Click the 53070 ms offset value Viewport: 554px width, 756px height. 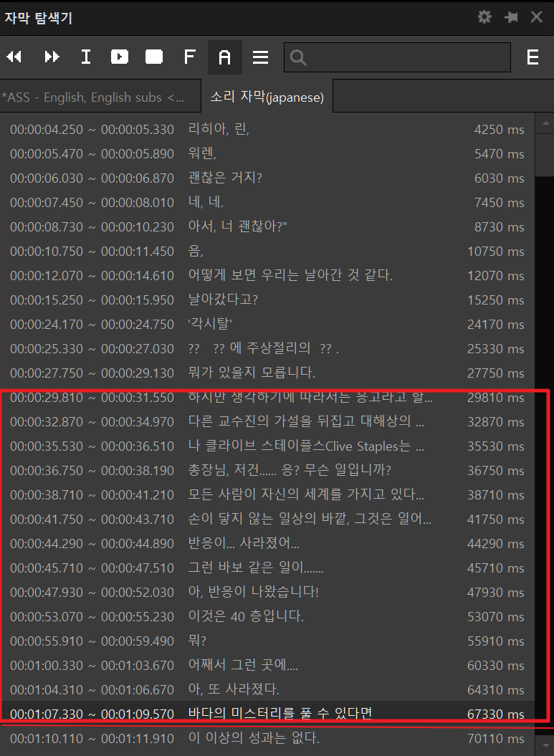[496, 617]
